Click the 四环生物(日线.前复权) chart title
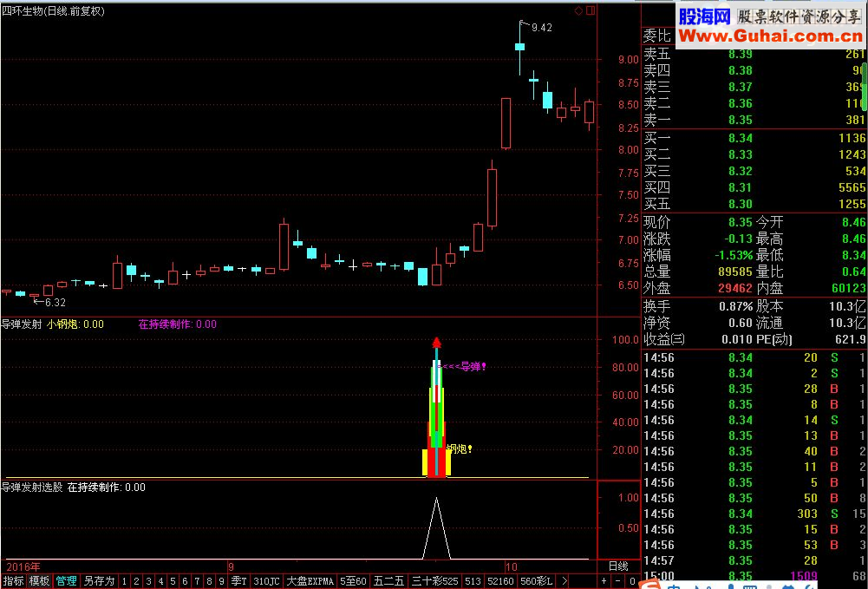 (x=53, y=10)
